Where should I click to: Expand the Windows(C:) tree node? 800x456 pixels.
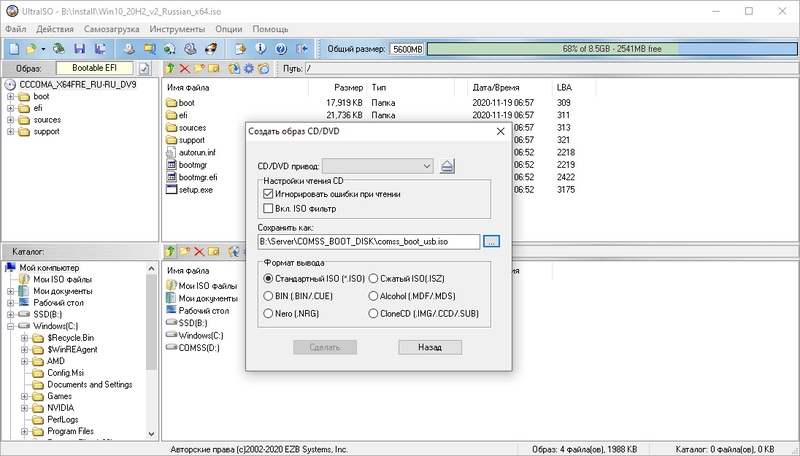point(9,325)
